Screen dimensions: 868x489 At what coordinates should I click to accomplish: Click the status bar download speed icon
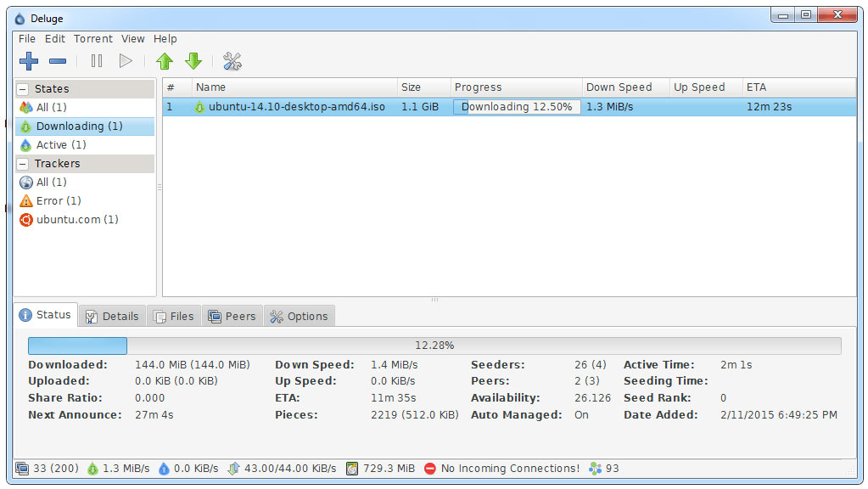click(x=92, y=469)
